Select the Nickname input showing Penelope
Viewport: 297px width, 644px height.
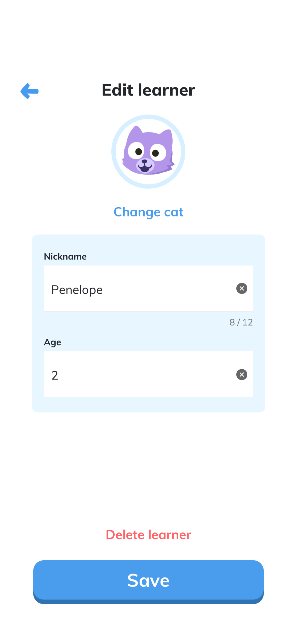click(x=126, y=288)
